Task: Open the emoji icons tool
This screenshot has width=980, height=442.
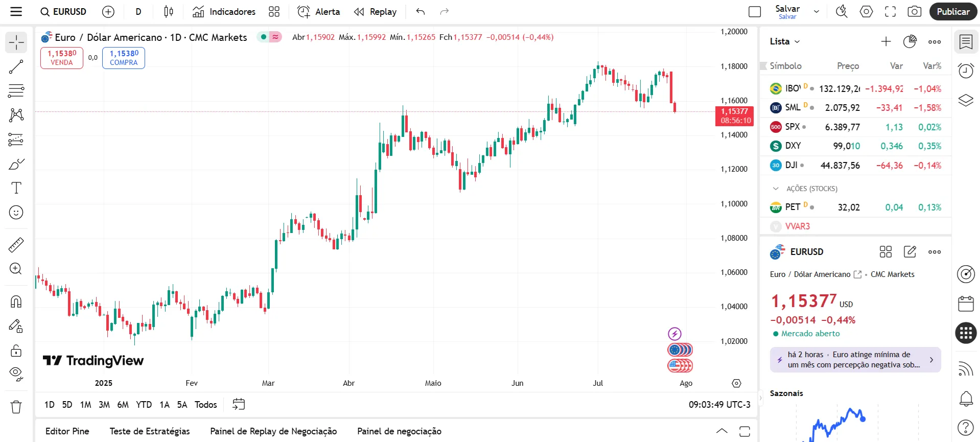Action: 16,212
